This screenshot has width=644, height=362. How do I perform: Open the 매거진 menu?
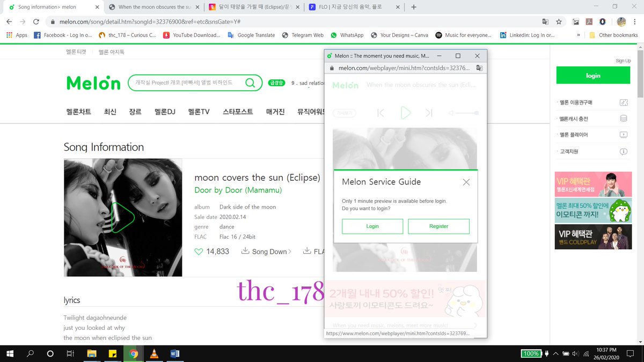click(x=275, y=112)
